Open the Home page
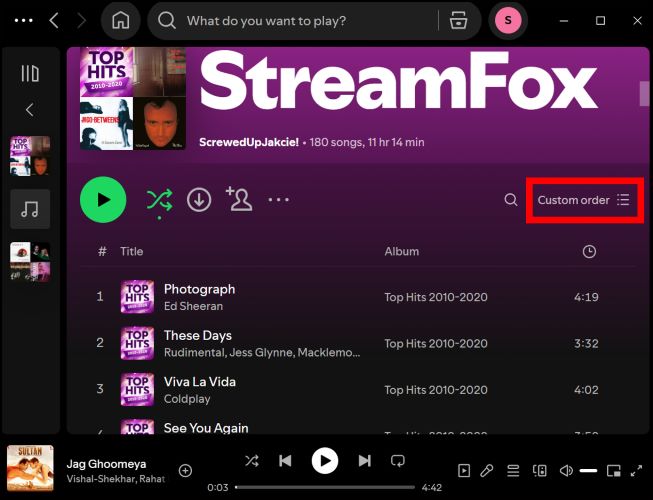The image size is (653, 500). 121,20
